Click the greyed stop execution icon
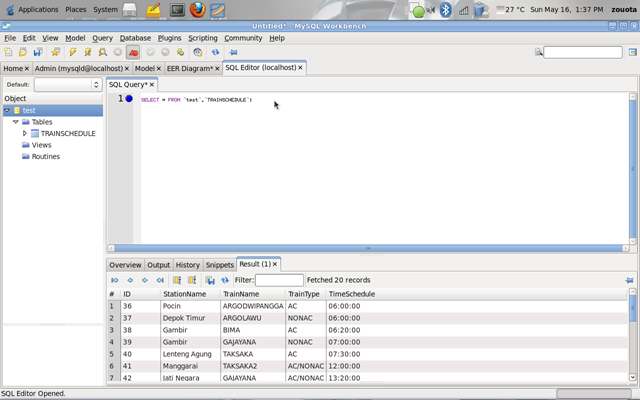 pyautogui.click(x=118, y=52)
